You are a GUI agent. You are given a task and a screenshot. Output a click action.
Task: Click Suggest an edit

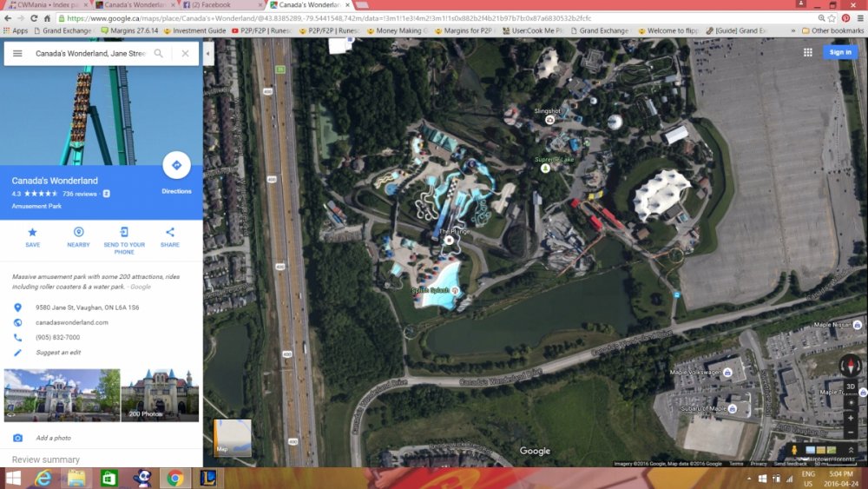pyautogui.click(x=58, y=353)
